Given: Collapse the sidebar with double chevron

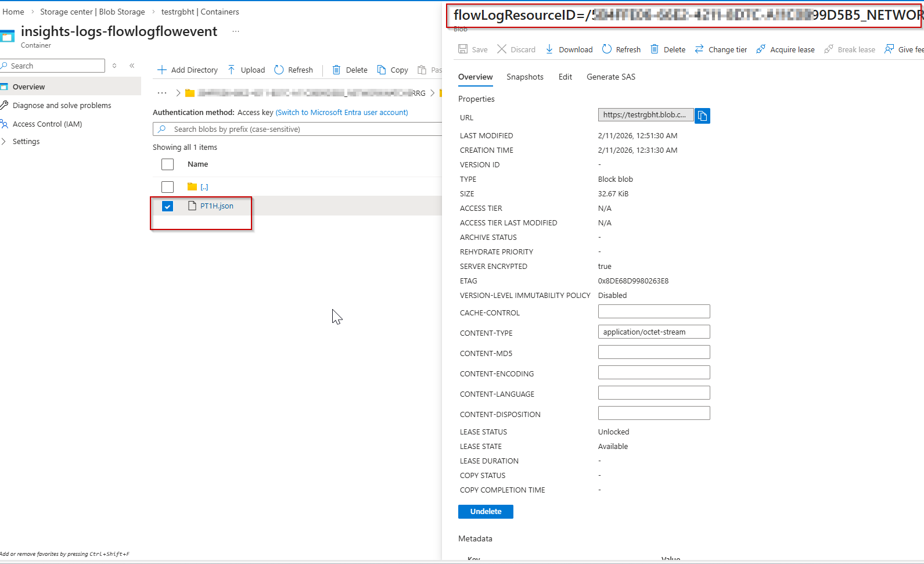Looking at the screenshot, I should (132, 66).
